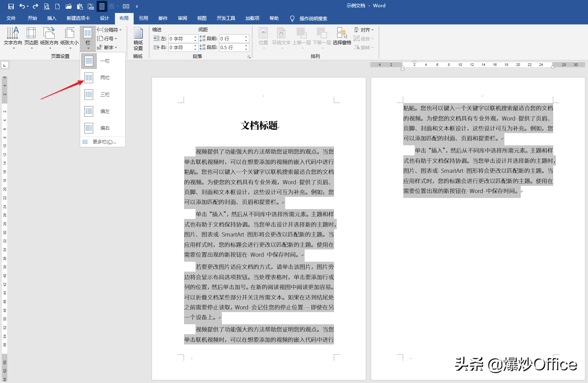
Task: Save the document from the quick access toolbar
Action: tap(11, 6)
